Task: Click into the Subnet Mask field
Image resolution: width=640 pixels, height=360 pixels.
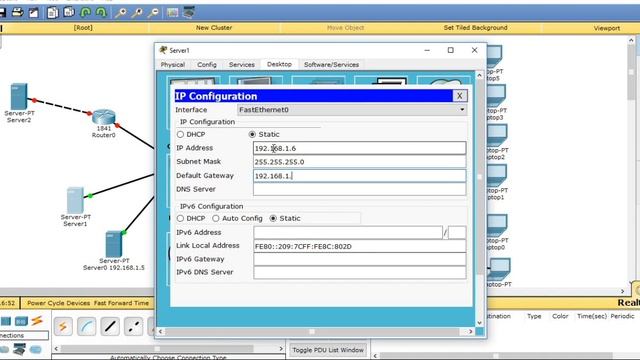Action: click(360, 162)
